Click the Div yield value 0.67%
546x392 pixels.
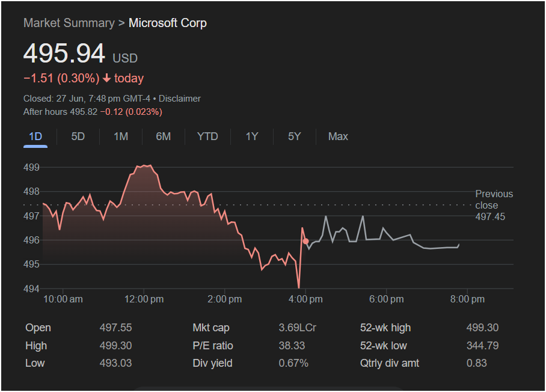[x=293, y=363]
